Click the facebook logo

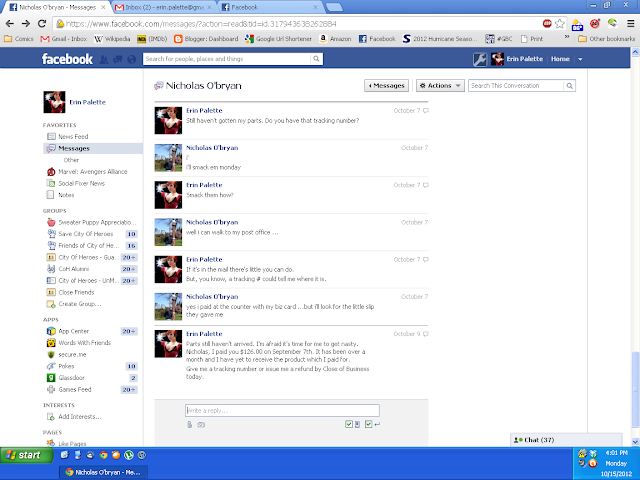pyautogui.click(x=67, y=59)
